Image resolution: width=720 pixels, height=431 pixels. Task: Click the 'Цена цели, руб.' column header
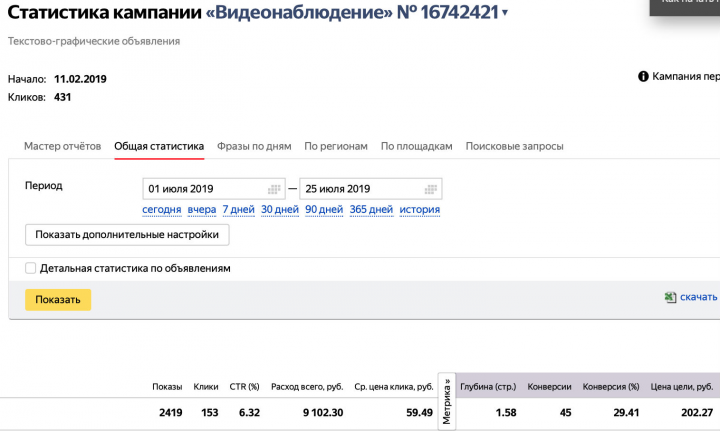[682, 387]
